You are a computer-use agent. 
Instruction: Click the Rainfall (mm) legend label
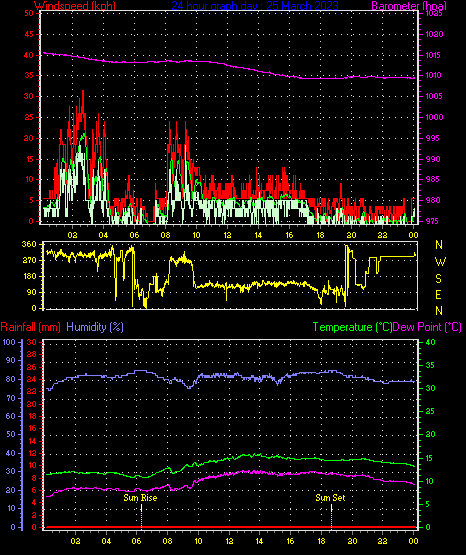[x=30, y=327]
